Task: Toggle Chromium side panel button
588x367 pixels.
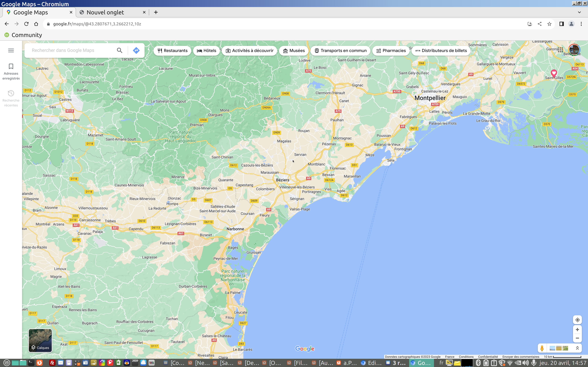Action: pyautogui.click(x=562, y=24)
